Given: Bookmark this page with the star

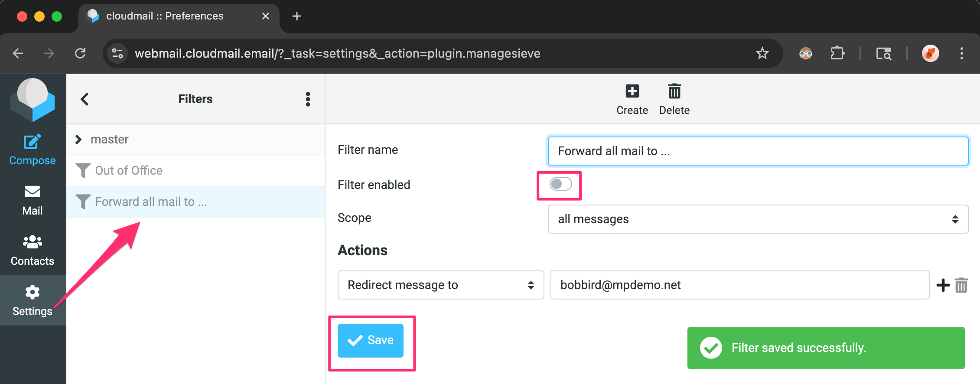Looking at the screenshot, I should (762, 53).
